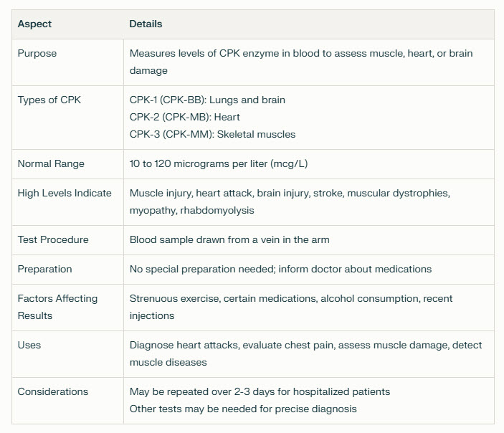Click the Details column header

(x=146, y=24)
